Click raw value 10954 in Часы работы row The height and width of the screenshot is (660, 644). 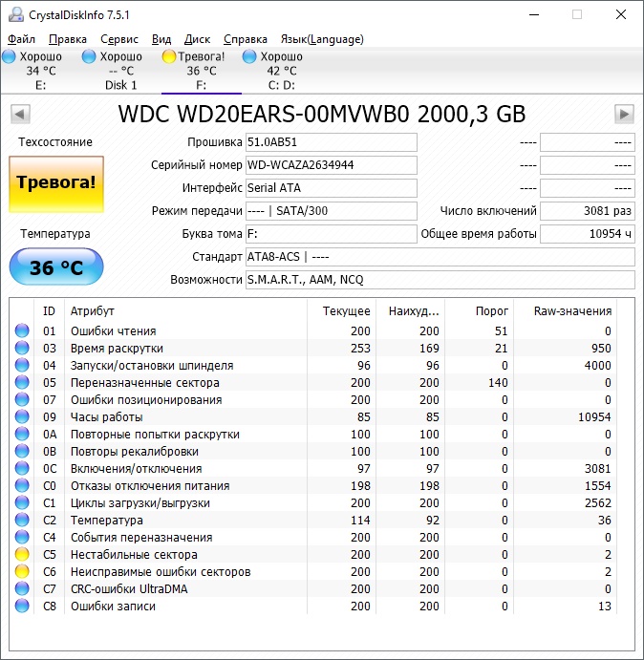pyautogui.click(x=594, y=417)
